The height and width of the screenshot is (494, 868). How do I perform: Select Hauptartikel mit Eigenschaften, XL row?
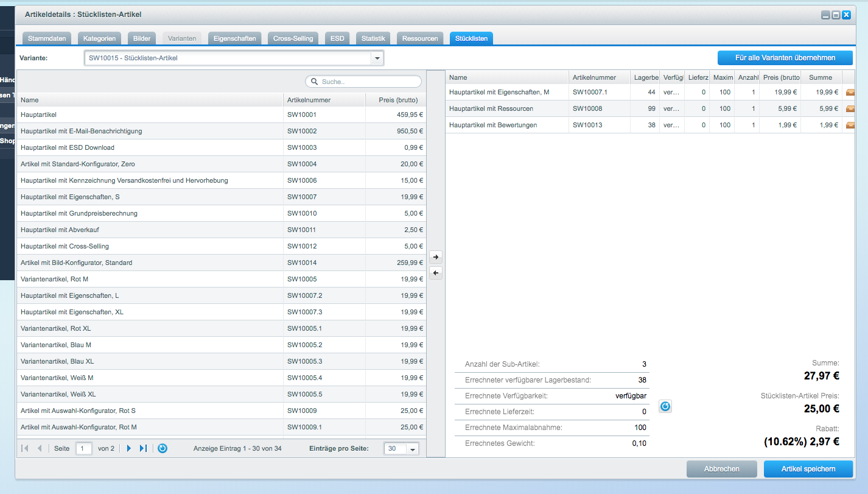point(222,312)
